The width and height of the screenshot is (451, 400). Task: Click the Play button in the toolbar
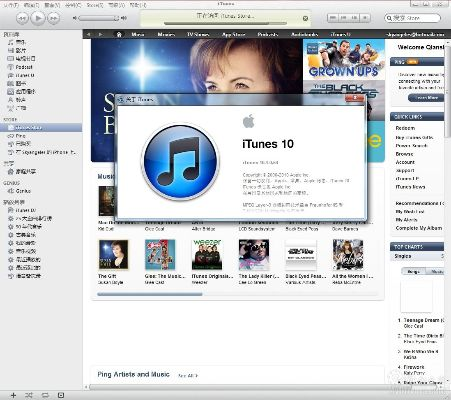click(x=38, y=18)
